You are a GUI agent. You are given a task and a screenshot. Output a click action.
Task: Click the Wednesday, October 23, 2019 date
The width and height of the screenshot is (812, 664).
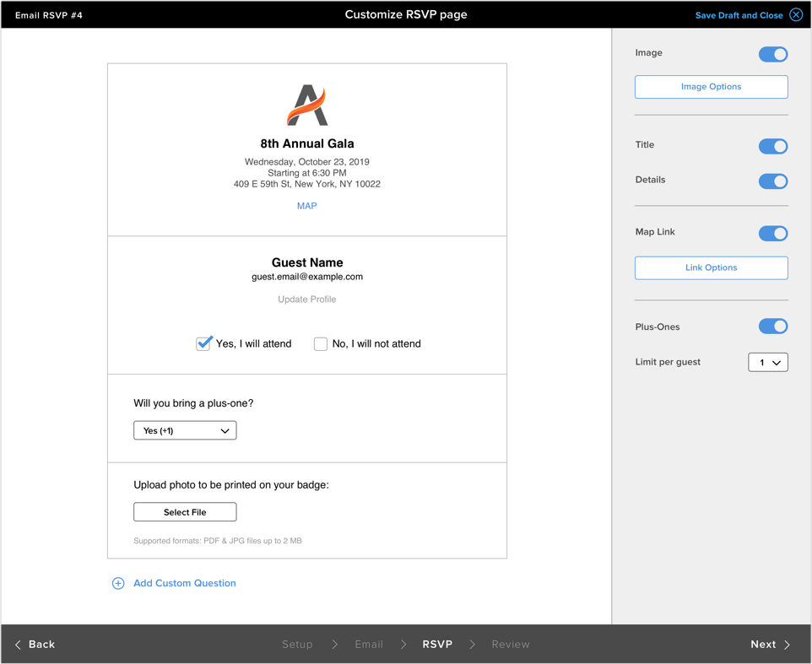(307, 161)
